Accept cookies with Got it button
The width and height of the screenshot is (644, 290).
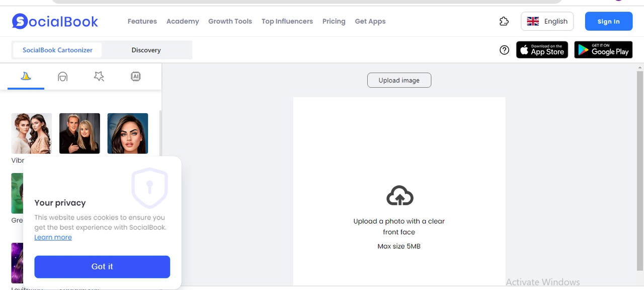click(102, 266)
